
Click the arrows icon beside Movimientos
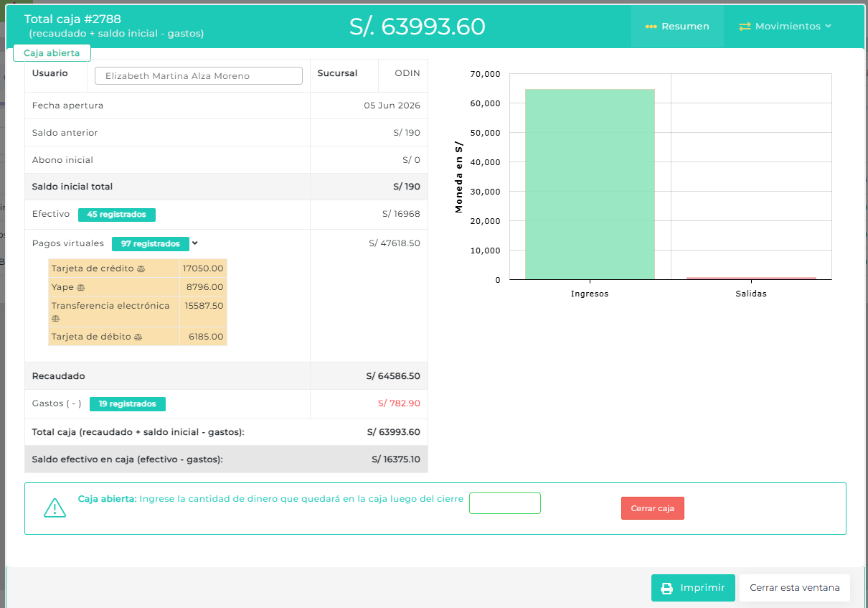point(745,26)
